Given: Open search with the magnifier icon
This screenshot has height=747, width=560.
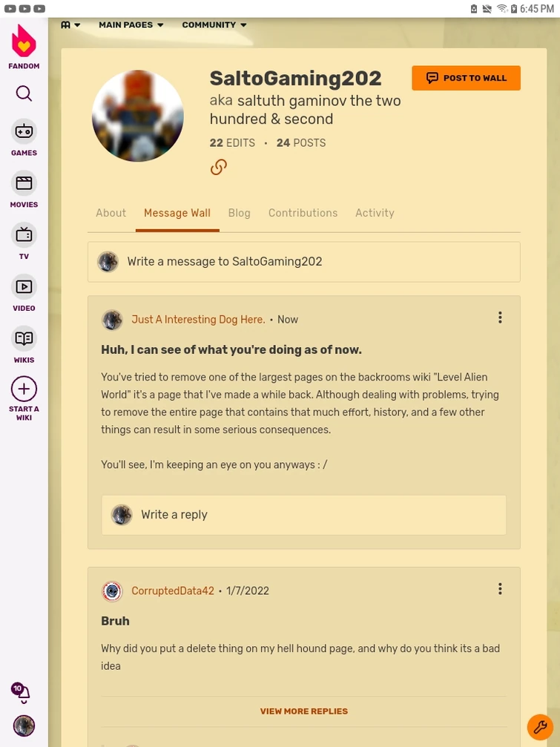Looking at the screenshot, I should coord(24,93).
